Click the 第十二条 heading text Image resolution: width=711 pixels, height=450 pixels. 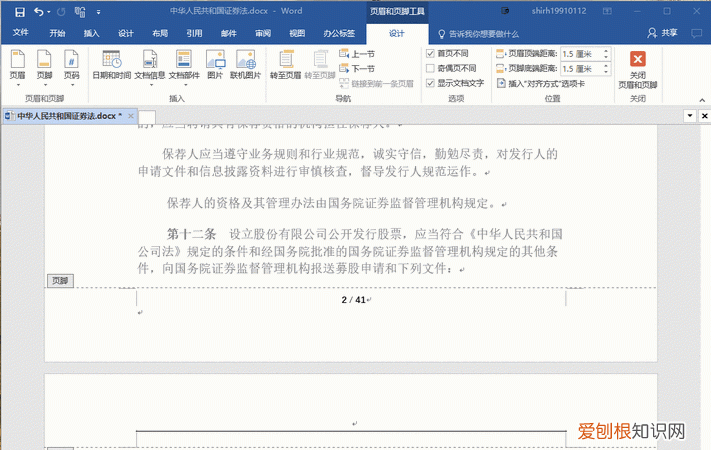click(191, 234)
